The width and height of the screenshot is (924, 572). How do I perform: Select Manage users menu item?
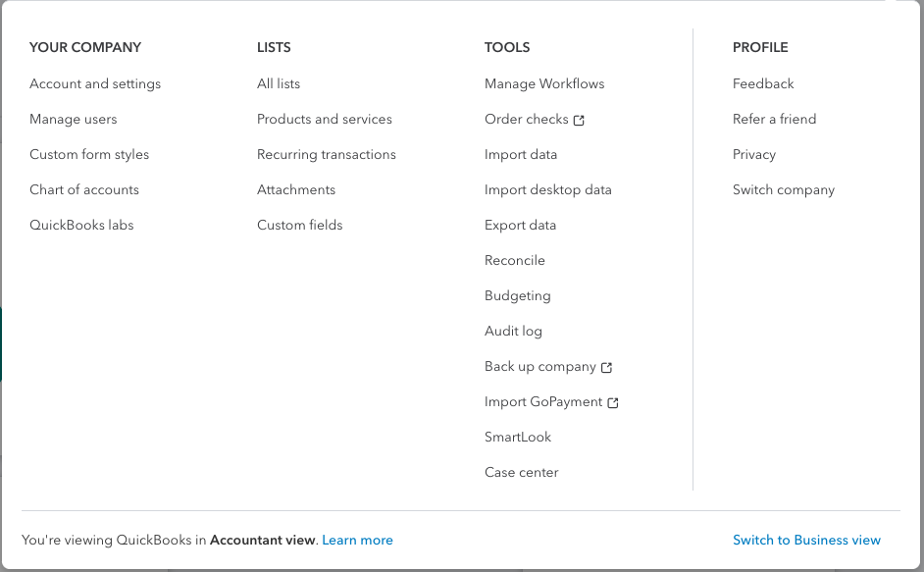(x=74, y=120)
